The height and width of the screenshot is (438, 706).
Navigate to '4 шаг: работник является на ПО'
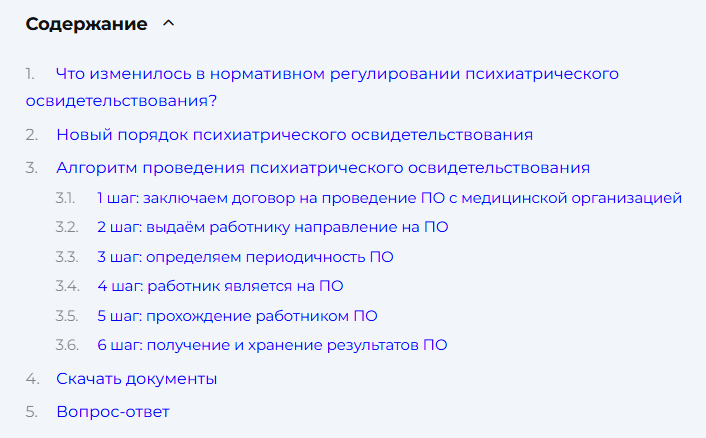click(220, 286)
